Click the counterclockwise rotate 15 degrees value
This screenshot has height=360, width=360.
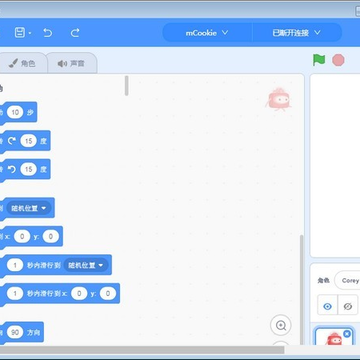(29, 169)
